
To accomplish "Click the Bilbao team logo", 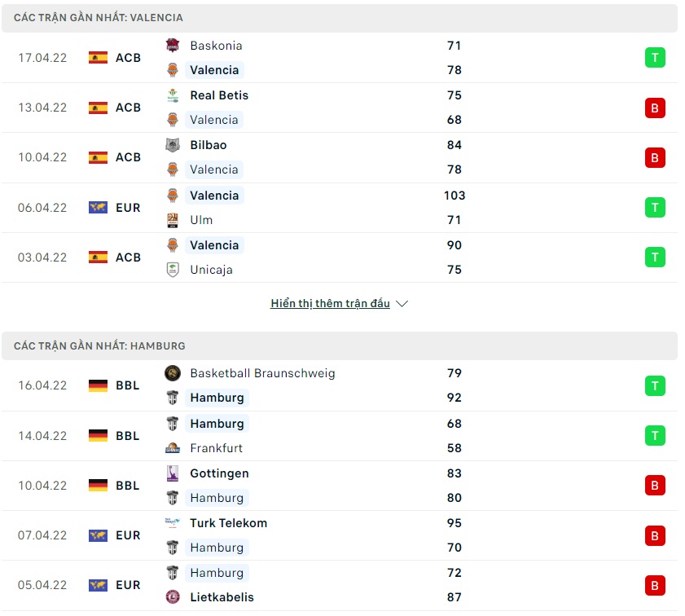I will (x=173, y=145).
